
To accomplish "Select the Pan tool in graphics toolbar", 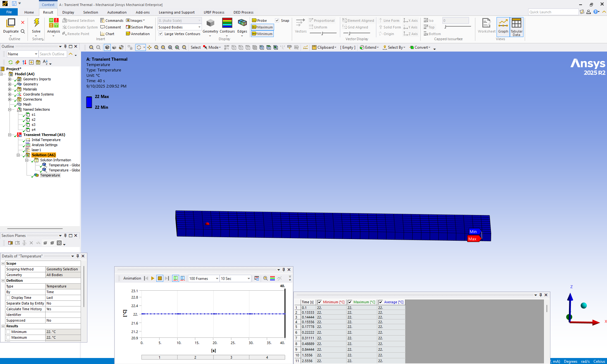I will pyautogui.click(x=149, y=47).
